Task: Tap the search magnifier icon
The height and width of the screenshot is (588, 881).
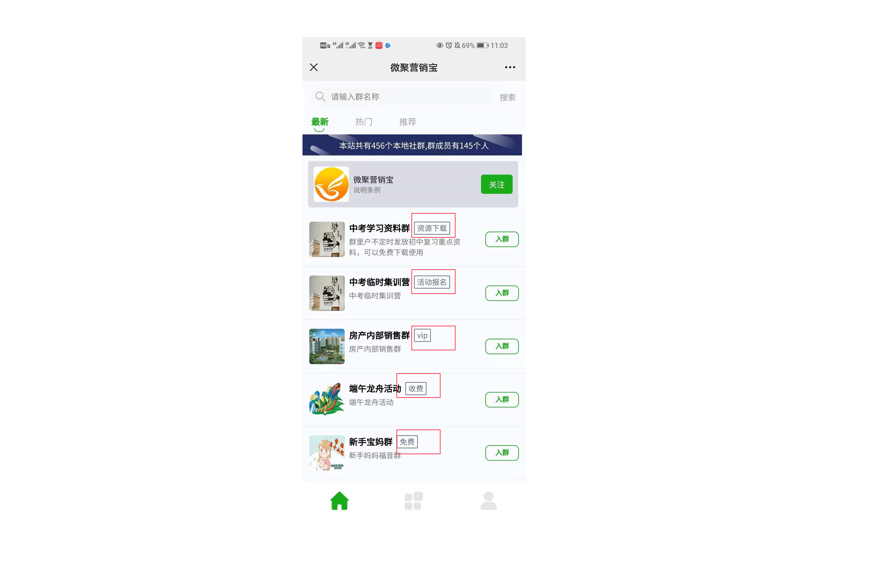Action: coord(320,97)
